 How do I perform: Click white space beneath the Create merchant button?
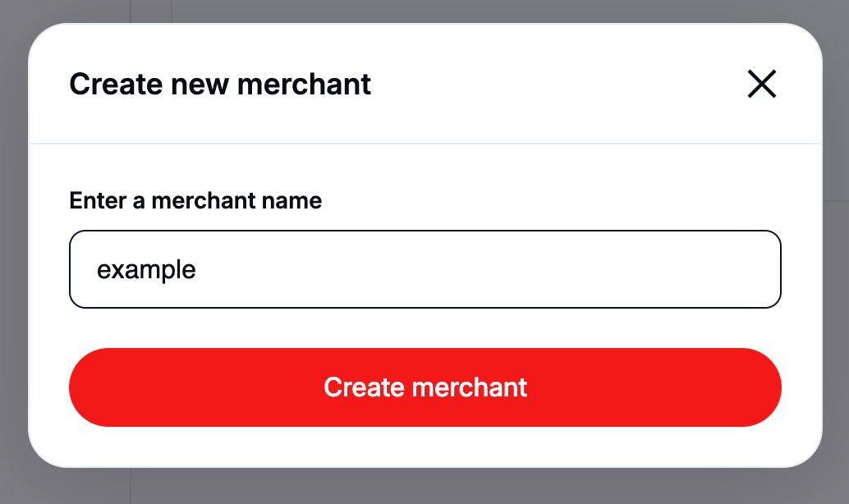(x=424, y=447)
